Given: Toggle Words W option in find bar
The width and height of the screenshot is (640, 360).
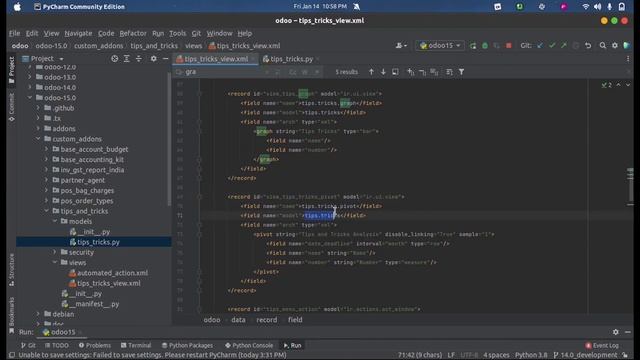Looking at the screenshot, I should click(x=305, y=72).
